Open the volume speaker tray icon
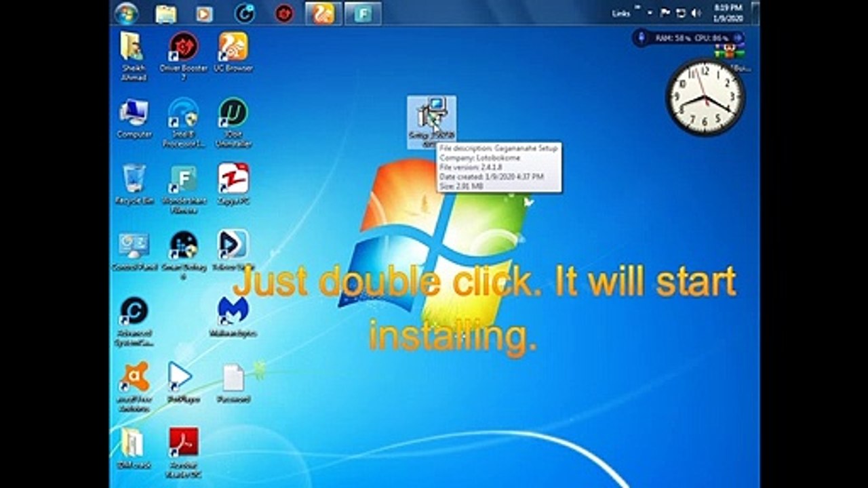 (696, 13)
